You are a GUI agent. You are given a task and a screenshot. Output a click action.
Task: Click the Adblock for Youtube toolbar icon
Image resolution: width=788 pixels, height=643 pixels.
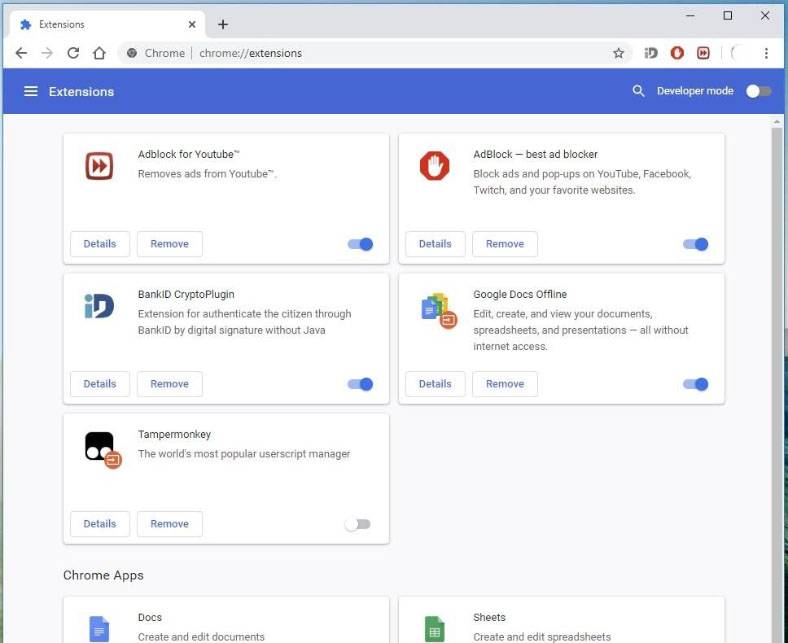(x=703, y=53)
